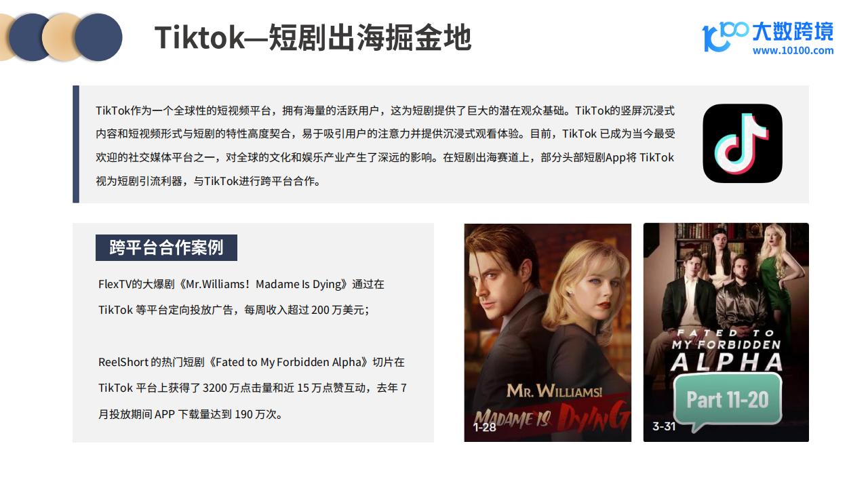Select the Fated to My Forbidden Alpha poster
The image size is (868, 488).
pyautogui.click(x=726, y=333)
